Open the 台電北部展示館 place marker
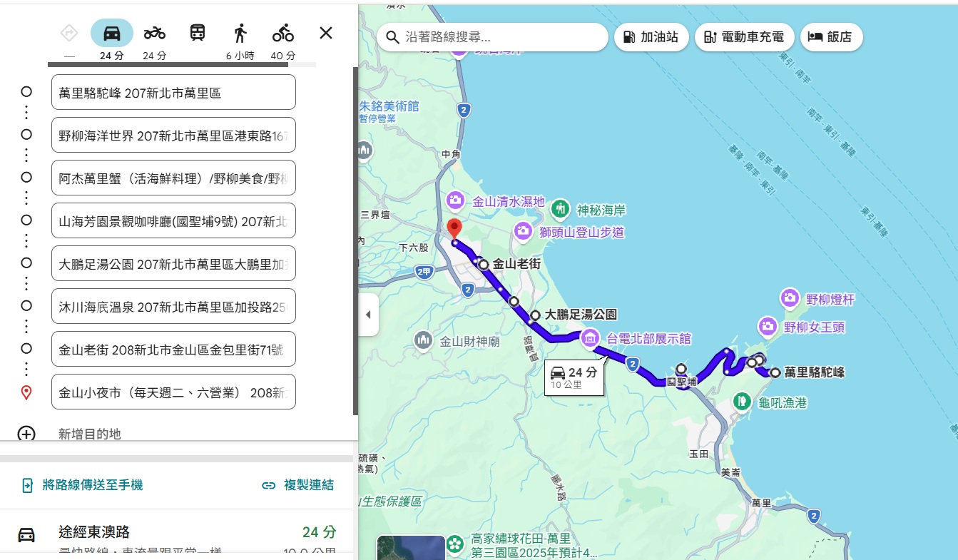The image size is (958, 560). [x=591, y=340]
